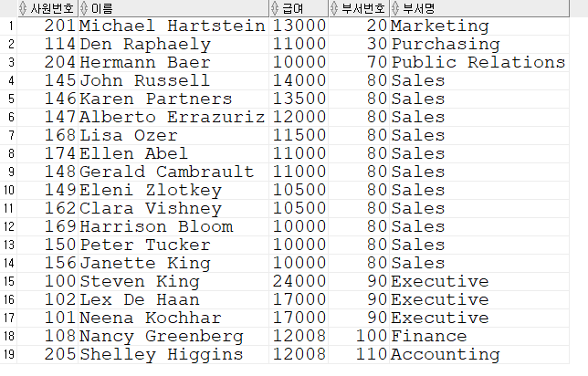Viewport: 588px width, 376px height.
Task: Select row number 19 header
Action: (x=8, y=354)
